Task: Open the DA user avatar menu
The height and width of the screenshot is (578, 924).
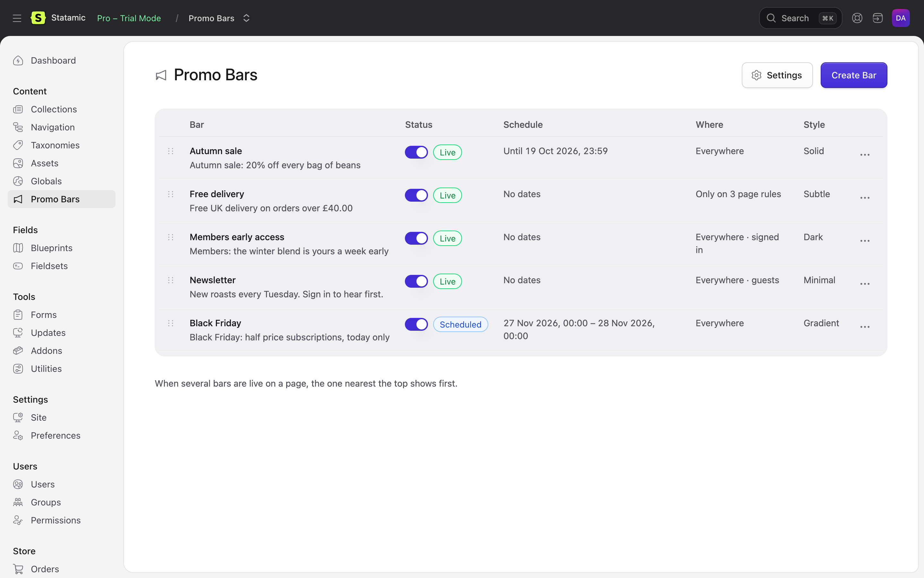Action: (901, 18)
